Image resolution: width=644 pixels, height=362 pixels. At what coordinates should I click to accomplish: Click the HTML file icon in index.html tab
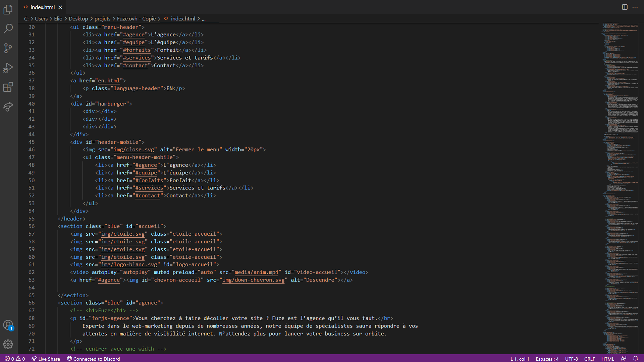click(25, 7)
